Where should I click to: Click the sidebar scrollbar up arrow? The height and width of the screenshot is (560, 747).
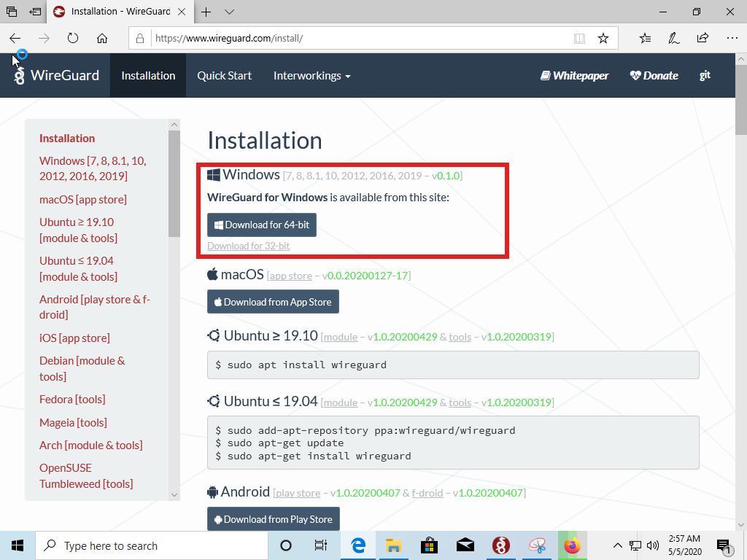[x=174, y=125]
